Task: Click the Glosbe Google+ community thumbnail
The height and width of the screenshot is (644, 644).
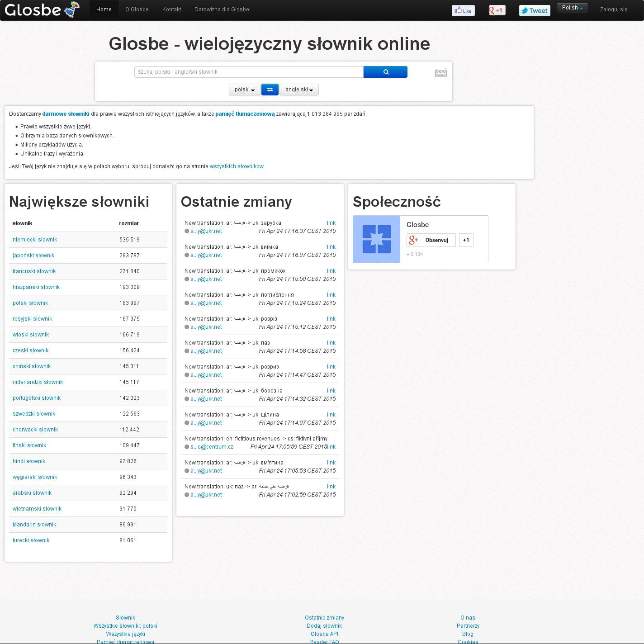Action: pyautogui.click(x=376, y=239)
